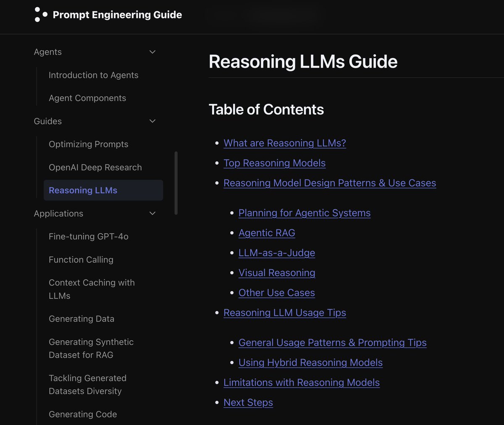Select the highlighted Reasoning LLMs item
This screenshot has width=504, height=425.
click(x=103, y=190)
